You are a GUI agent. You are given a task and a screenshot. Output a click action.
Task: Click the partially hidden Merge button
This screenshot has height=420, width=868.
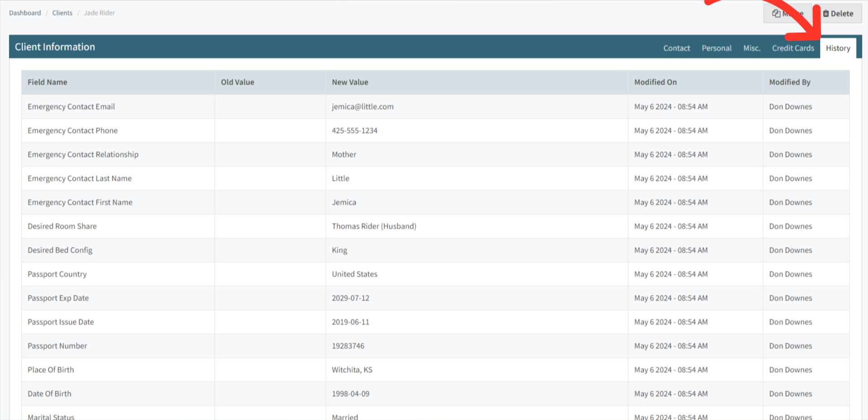(x=787, y=13)
